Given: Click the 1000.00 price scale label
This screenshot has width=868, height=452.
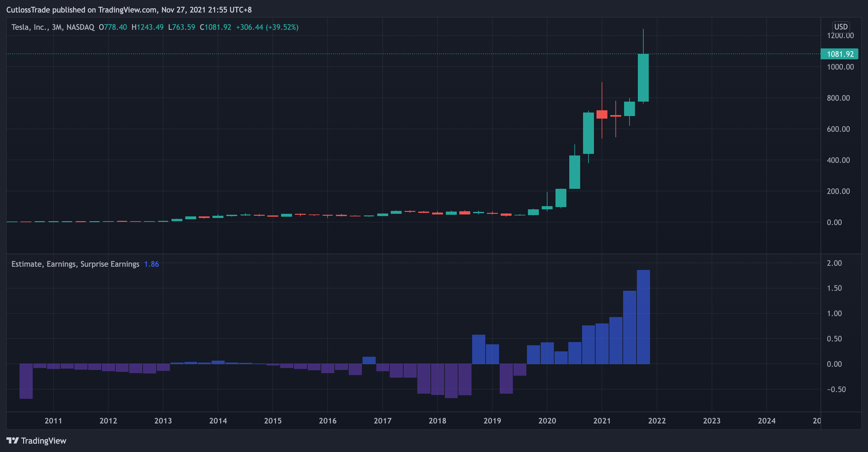Looking at the screenshot, I should click(x=840, y=67).
